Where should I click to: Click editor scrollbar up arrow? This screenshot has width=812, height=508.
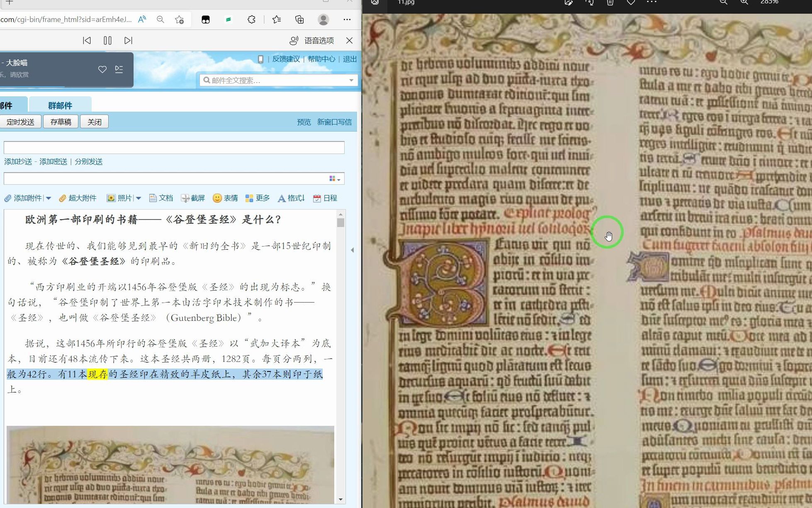[341, 214]
